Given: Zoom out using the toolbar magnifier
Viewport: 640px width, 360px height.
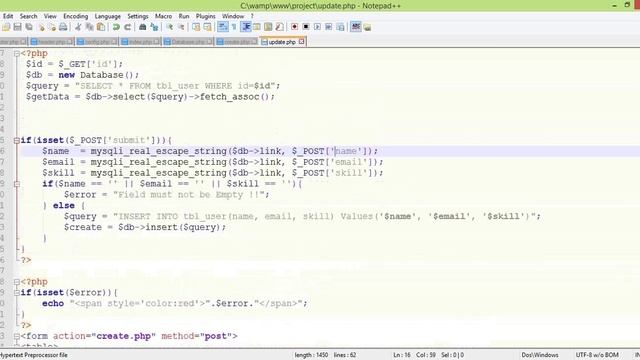Looking at the screenshot, I should tap(181, 27).
